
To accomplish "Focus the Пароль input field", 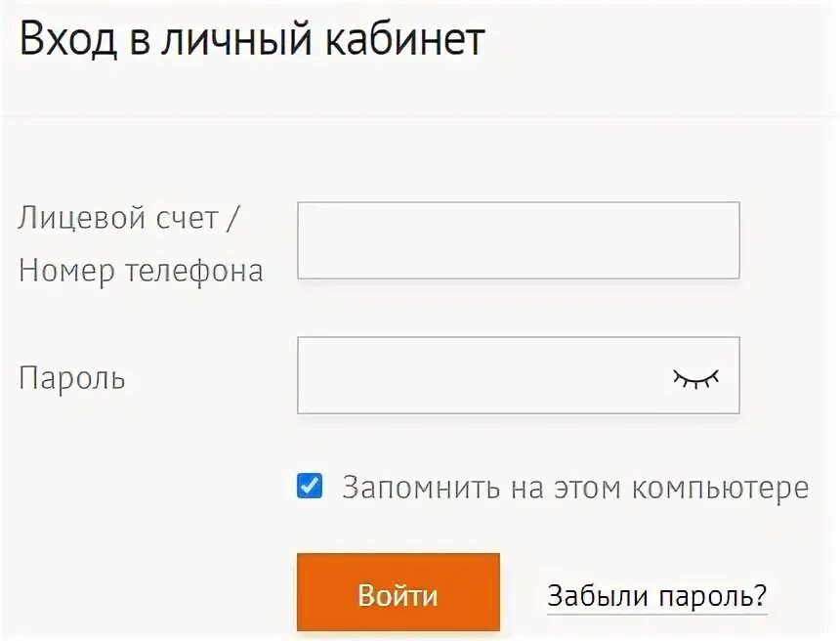I will click(x=519, y=375).
